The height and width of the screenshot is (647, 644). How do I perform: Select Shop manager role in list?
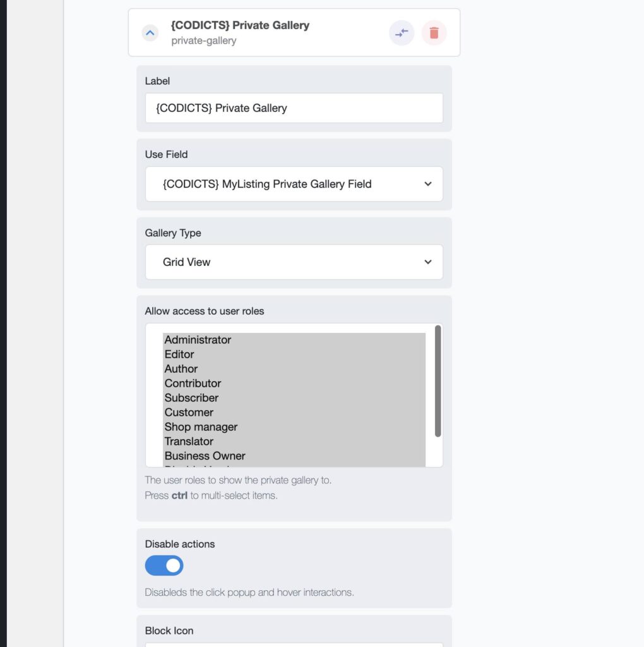point(294,427)
